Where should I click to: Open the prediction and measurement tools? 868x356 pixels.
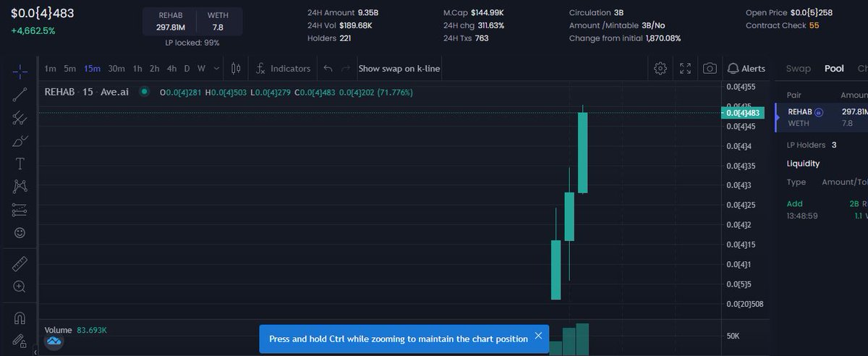[20, 210]
